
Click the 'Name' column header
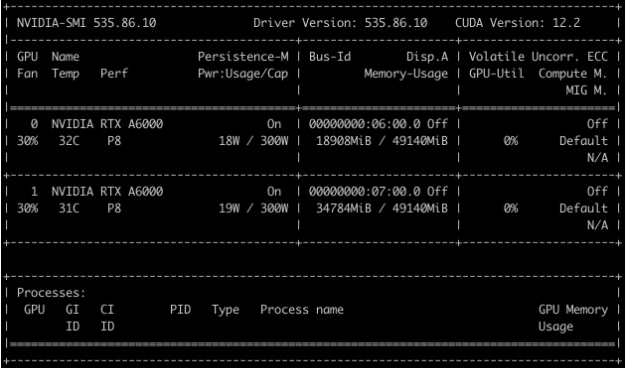pos(65,57)
